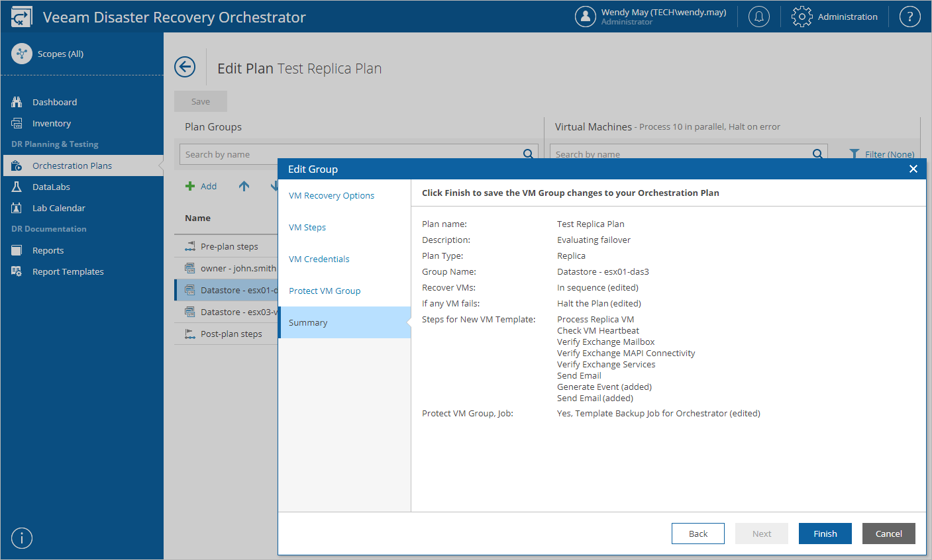Click the Cancel button
Viewport: 932px width, 560px height.
pyautogui.click(x=889, y=534)
